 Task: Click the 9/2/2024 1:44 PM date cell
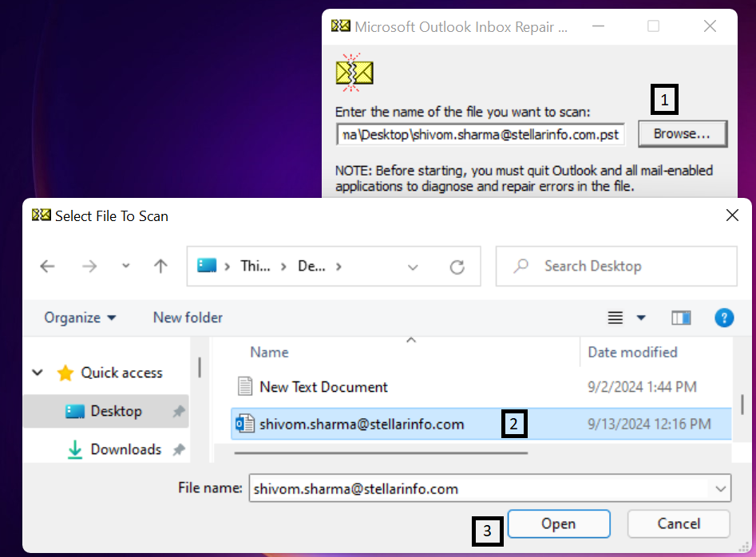pos(642,387)
